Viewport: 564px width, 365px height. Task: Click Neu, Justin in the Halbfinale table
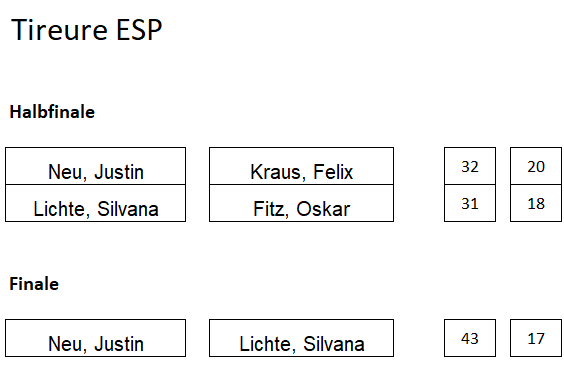pyautogui.click(x=96, y=166)
